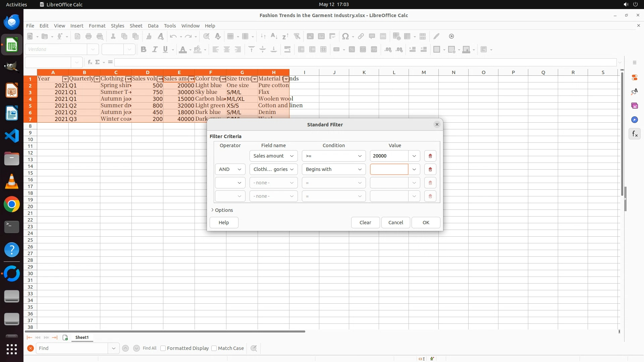Open the Functions sidebar panel
The image size is (644, 362).
(x=634, y=134)
